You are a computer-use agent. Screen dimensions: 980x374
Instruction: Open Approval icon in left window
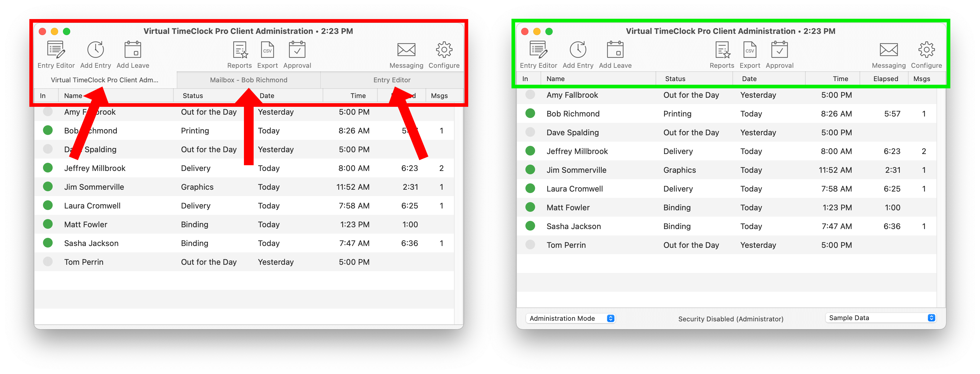point(297,50)
